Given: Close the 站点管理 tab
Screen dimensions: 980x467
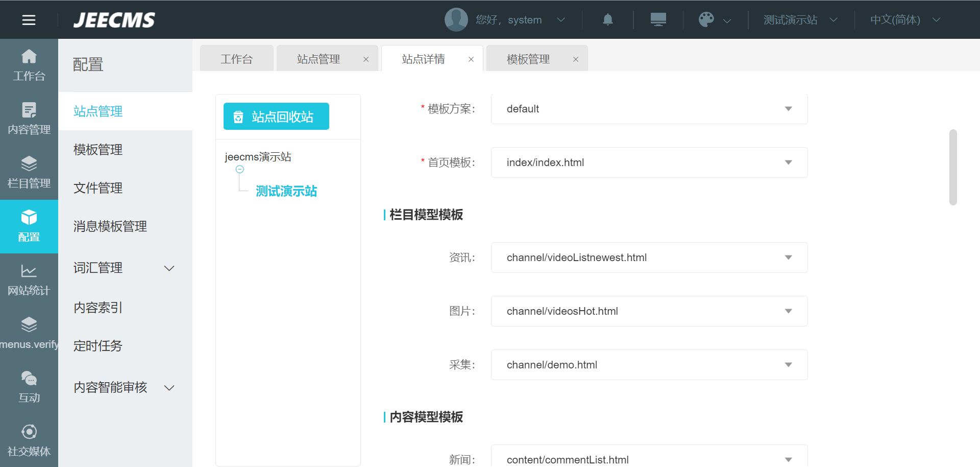Looking at the screenshot, I should click(x=366, y=59).
